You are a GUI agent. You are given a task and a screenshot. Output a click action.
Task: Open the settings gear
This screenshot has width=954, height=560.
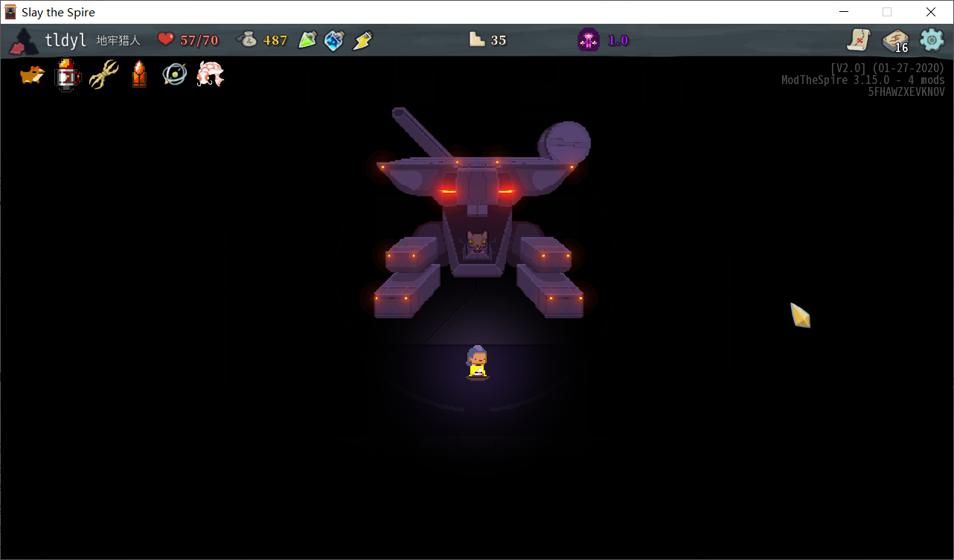(932, 39)
